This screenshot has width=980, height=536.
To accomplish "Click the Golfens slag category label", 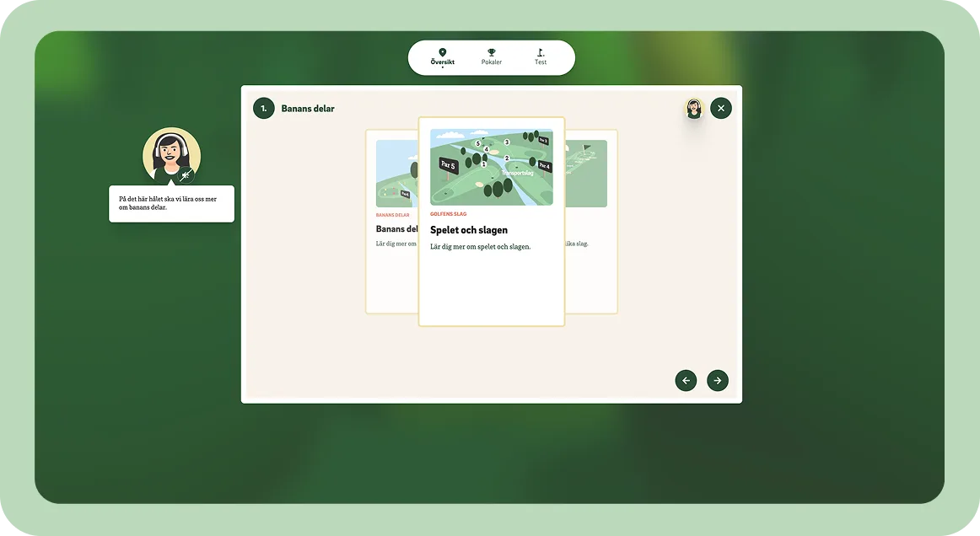I will (x=448, y=214).
